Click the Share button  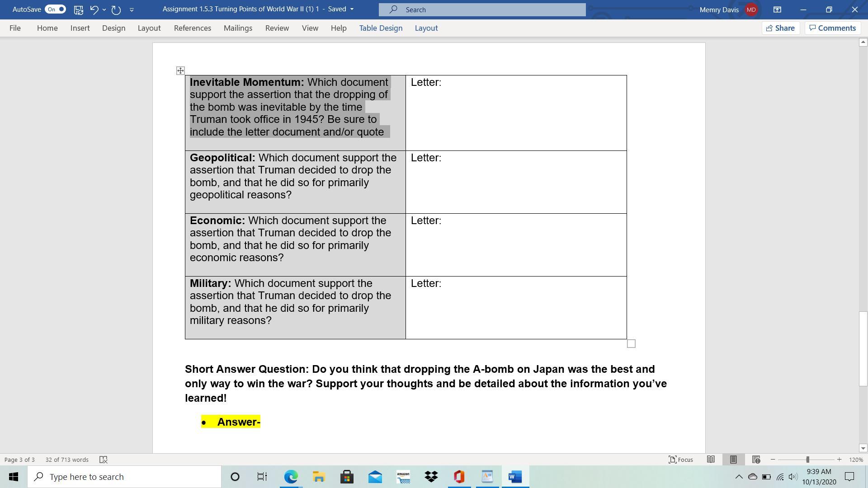[780, 28]
